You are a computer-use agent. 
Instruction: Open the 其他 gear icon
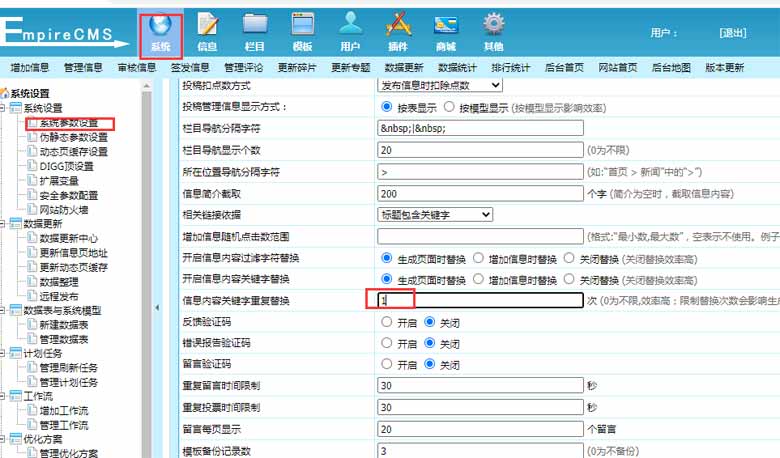493,24
